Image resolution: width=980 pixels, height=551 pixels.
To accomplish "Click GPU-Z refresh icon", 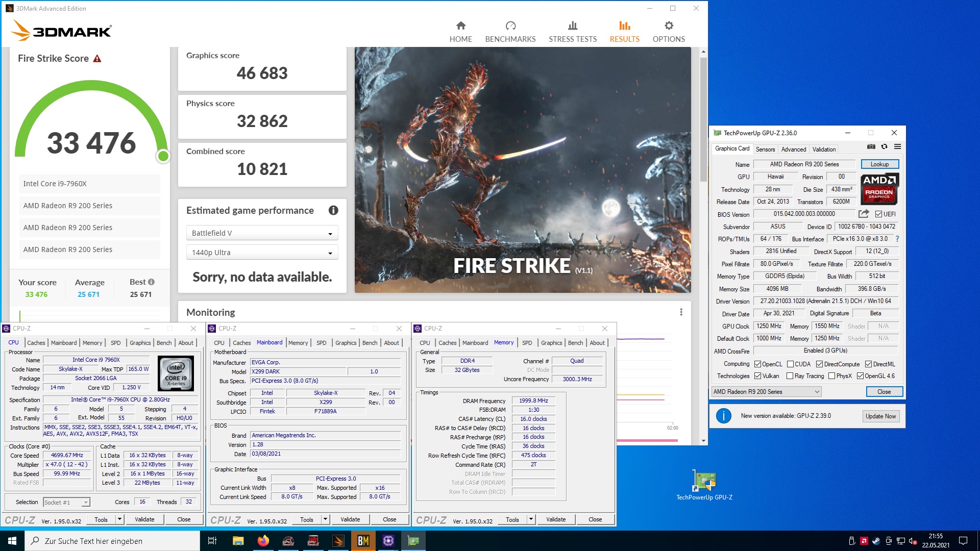I will pyautogui.click(x=884, y=147).
